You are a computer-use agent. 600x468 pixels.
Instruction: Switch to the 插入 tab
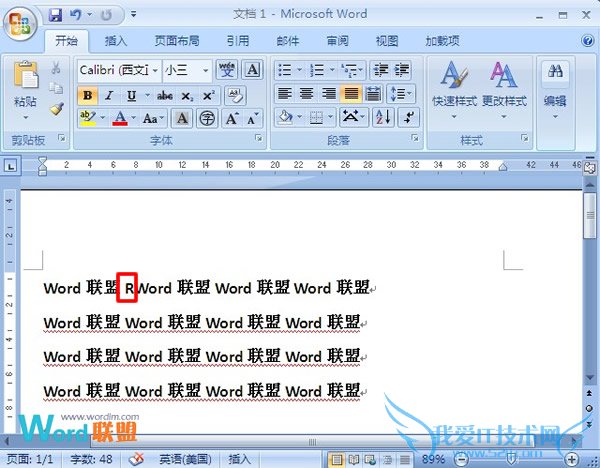point(116,41)
